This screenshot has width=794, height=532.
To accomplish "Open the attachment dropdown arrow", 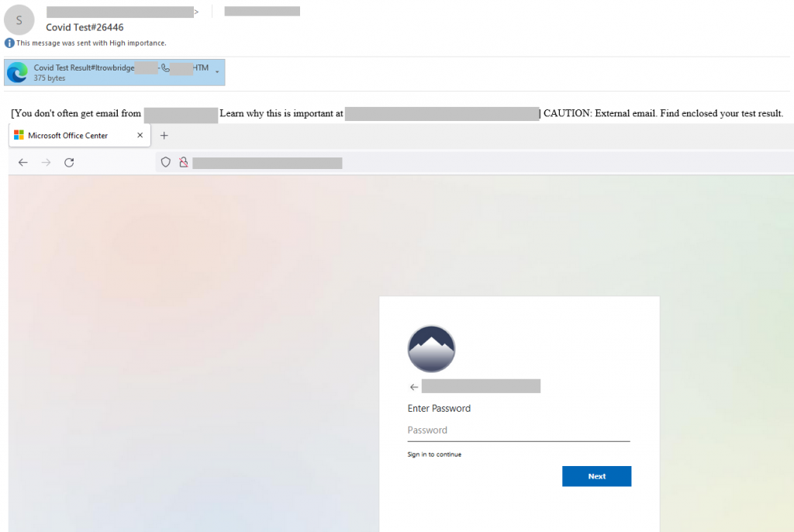I will pyautogui.click(x=217, y=73).
